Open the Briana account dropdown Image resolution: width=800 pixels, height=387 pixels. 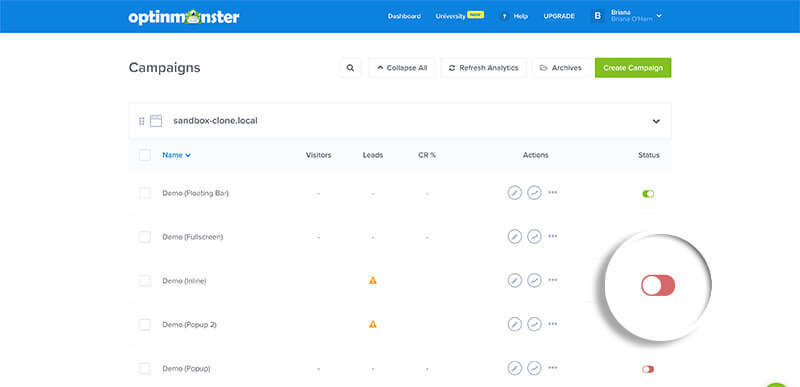pyautogui.click(x=659, y=16)
